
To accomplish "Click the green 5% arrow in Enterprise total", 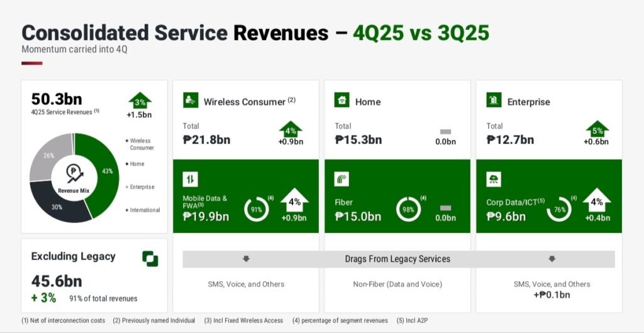I will [597, 129].
